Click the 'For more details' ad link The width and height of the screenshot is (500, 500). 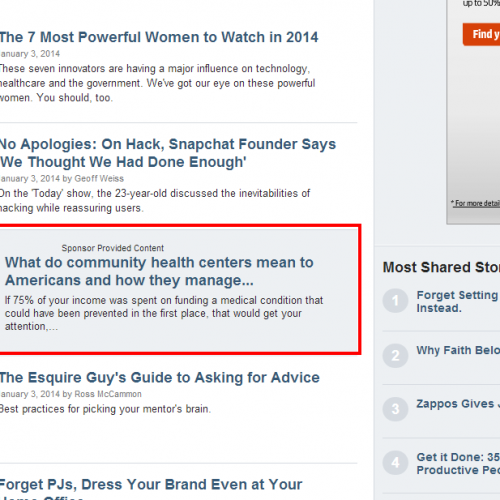476,203
